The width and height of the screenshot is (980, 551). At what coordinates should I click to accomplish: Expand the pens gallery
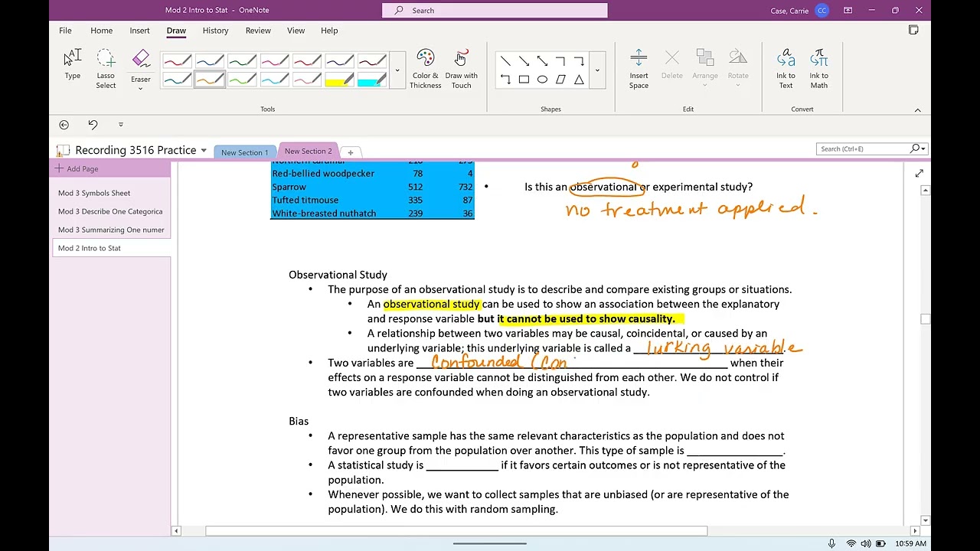point(397,70)
